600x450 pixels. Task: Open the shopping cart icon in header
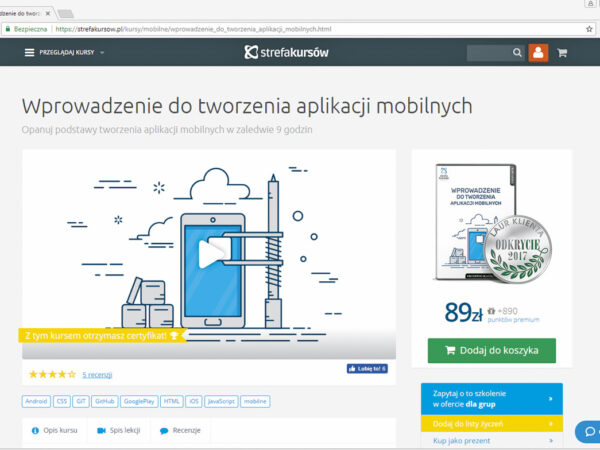(x=562, y=52)
